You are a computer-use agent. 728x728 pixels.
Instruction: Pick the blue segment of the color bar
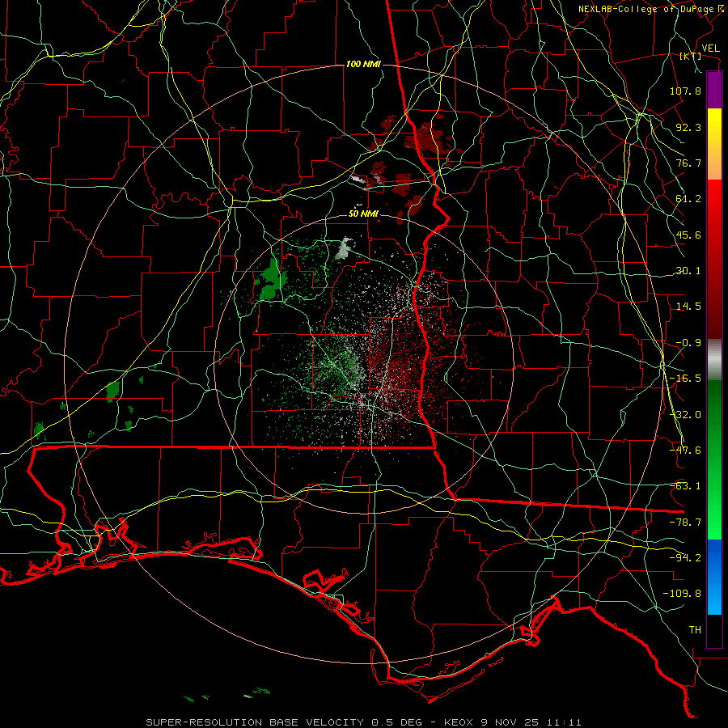[x=714, y=577]
